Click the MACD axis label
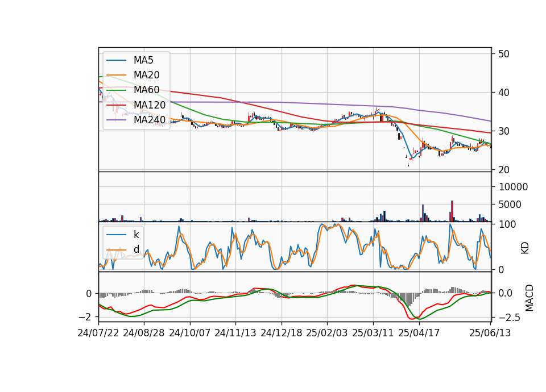 click(x=529, y=298)
